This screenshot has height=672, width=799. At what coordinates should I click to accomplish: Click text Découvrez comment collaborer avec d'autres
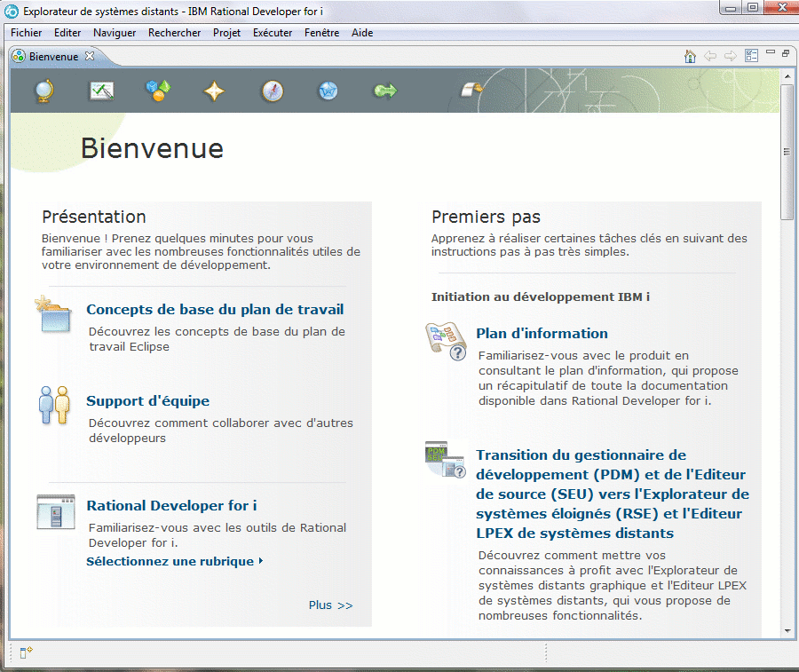coord(221,431)
